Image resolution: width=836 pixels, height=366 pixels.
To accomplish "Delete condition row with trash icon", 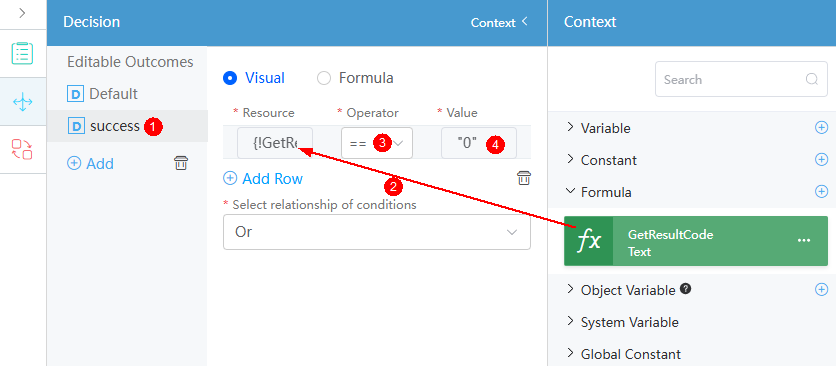I will tap(524, 178).
